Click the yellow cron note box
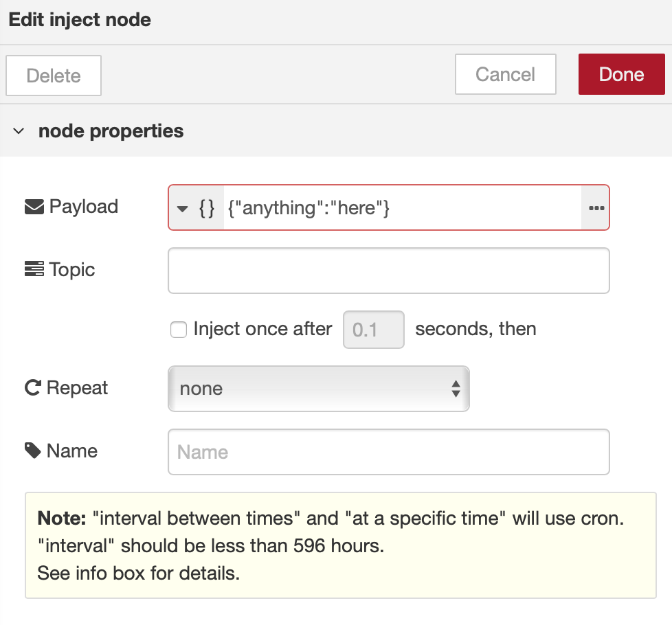 (x=340, y=545)
